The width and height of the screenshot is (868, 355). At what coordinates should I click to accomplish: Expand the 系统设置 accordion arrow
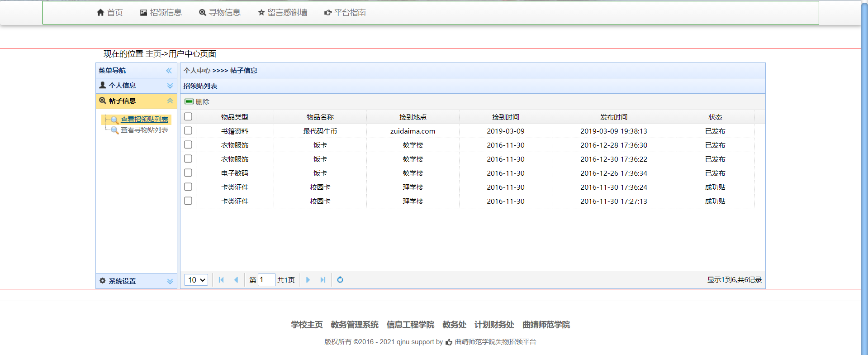170,281
